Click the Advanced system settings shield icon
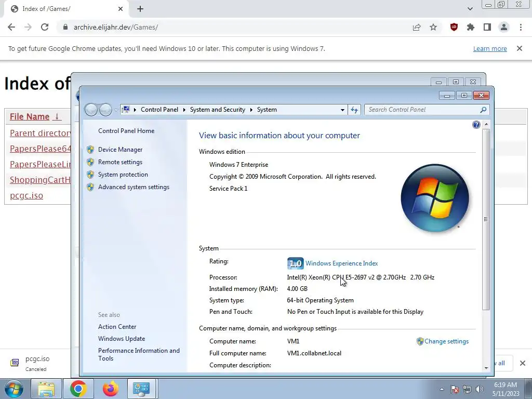 tap(90, 187)
